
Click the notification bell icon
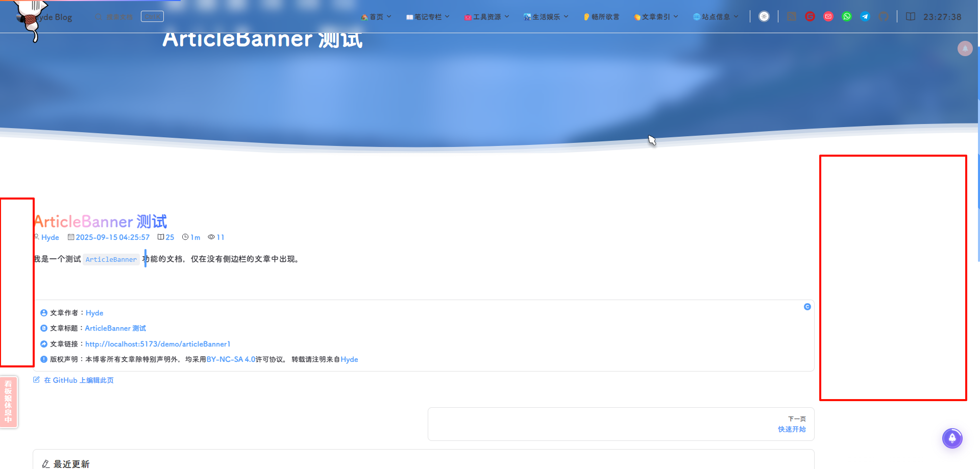coord(965,48)
